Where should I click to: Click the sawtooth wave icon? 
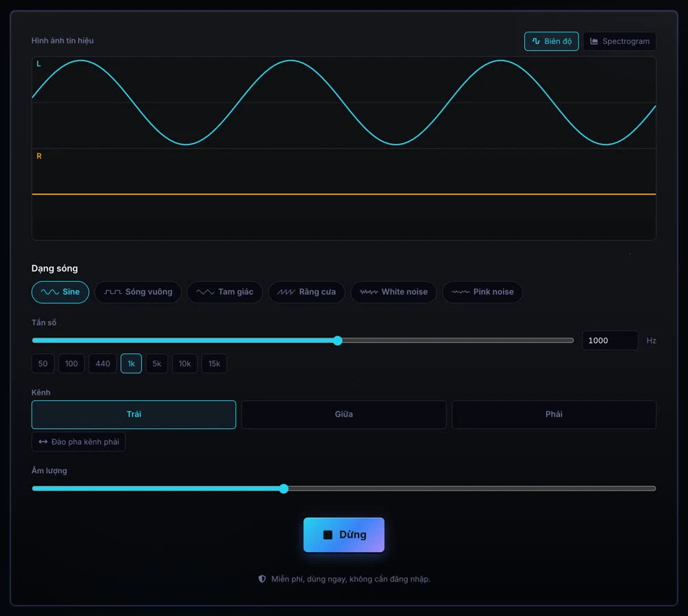pyautogui.click(x=286, y=292)
